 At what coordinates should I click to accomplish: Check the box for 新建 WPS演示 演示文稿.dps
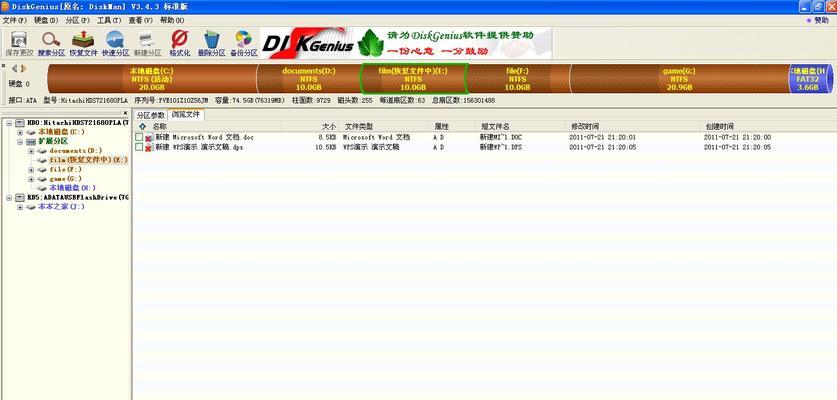click(139, 147)
